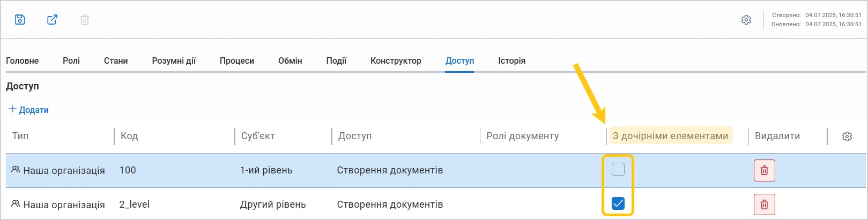The width and height of the screenshot is (868, 220).
Task: Go to the Історія tab
Action: [511, 60]
